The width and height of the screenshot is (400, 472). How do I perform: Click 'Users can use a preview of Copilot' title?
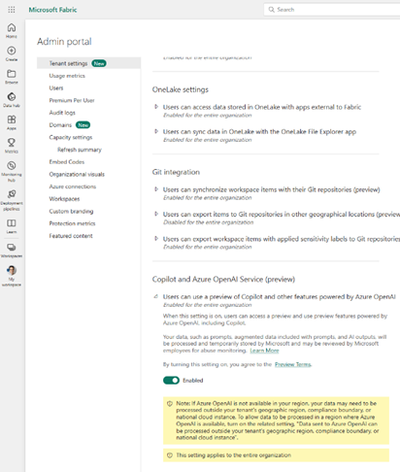pos(279,297)
